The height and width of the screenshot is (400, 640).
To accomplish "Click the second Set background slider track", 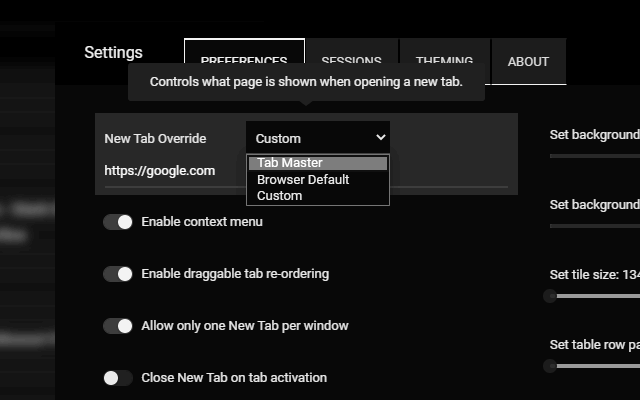I will (595, 226).
